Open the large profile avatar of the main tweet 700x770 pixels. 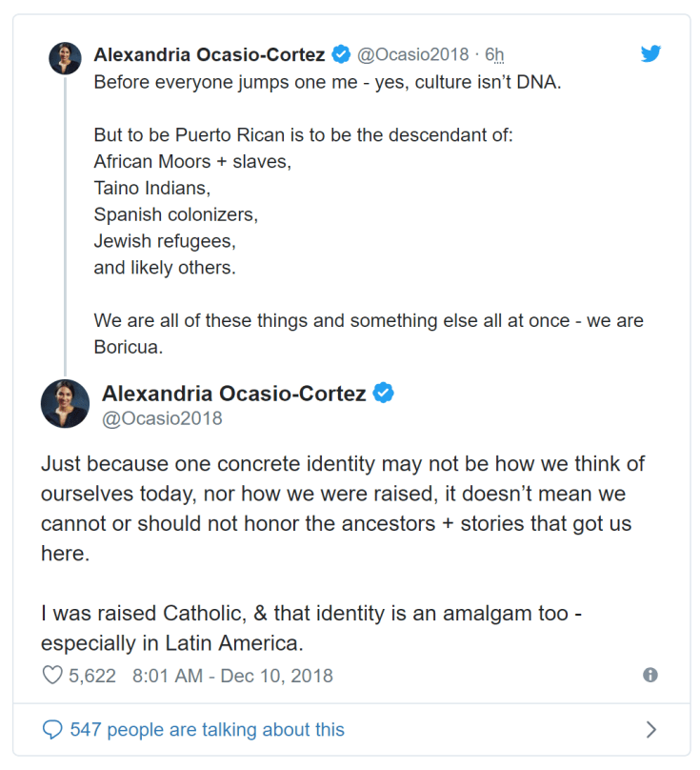pyautogui.click(x=65, y=403)
